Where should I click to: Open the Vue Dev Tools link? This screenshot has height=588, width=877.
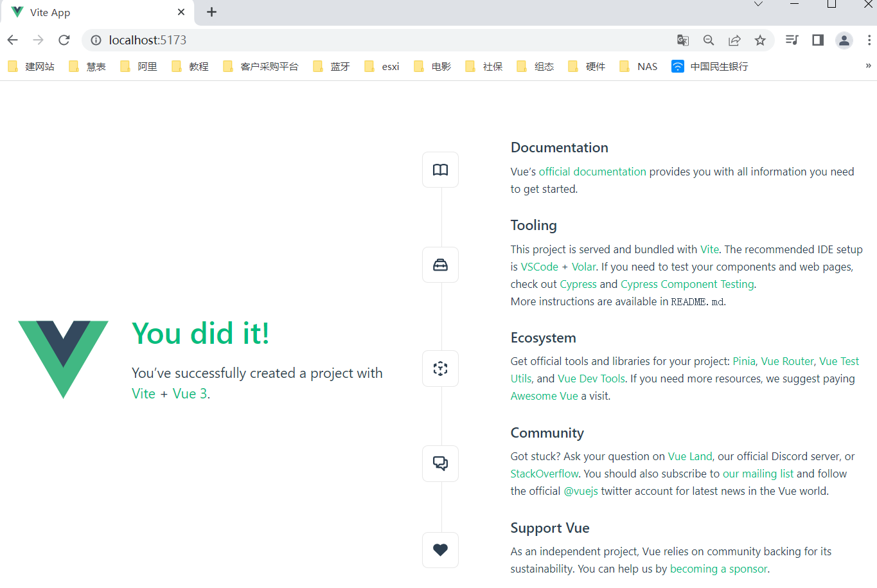point(591,379)
